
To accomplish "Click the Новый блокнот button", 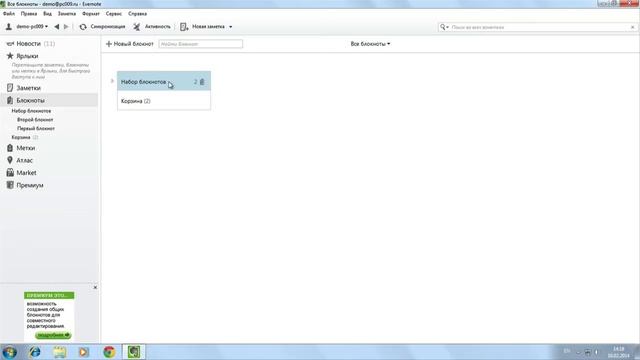I will 130,44.
